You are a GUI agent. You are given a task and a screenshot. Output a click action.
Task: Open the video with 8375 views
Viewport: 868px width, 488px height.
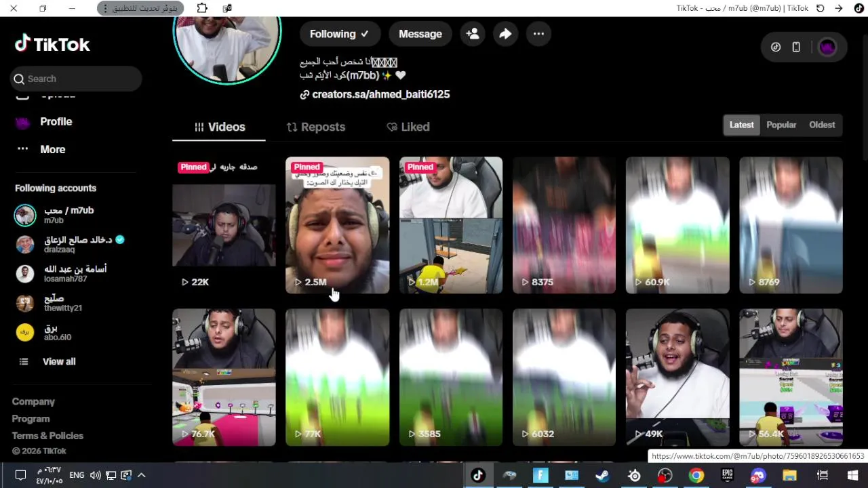564,225
